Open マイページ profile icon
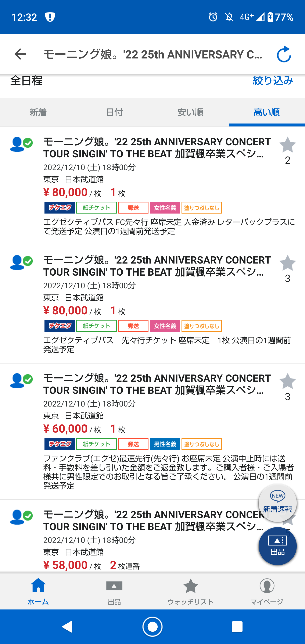Viewport: 305px width, 644px height. 267,591
